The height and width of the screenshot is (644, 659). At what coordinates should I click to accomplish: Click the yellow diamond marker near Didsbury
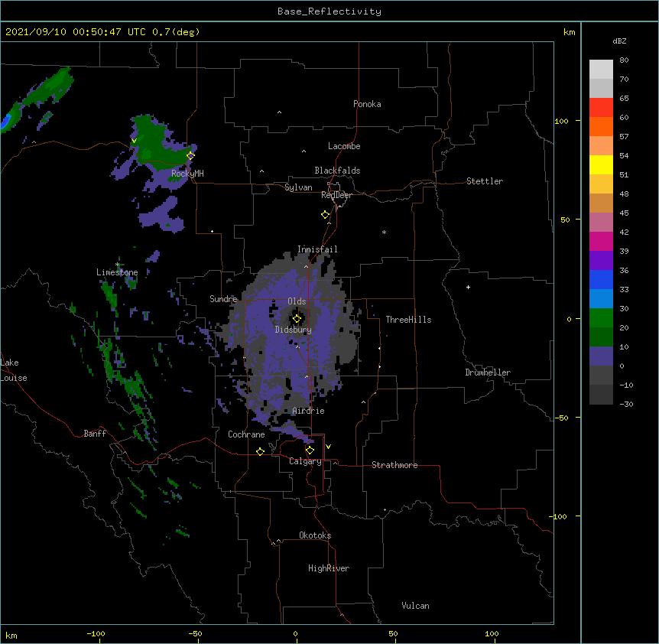297,319
